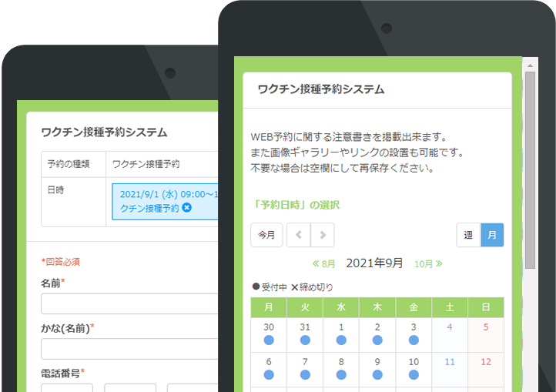Go to previous period with left chevron
This screenshot has width=556, height=392.
click(299, 235)
